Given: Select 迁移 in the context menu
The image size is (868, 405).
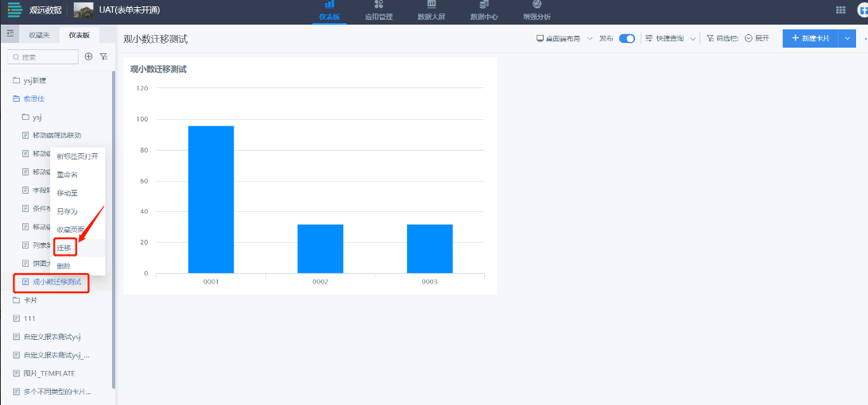Looking at the screenshot, I should 64,248.
